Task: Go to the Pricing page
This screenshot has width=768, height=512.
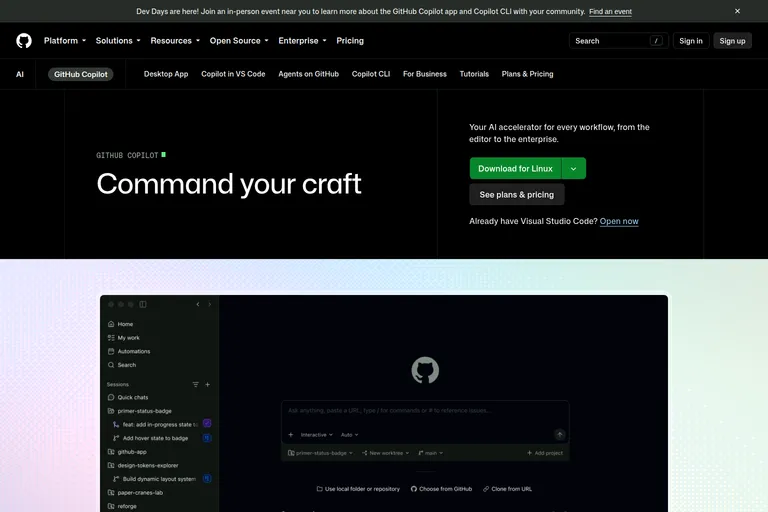Action: click(350, 41)
